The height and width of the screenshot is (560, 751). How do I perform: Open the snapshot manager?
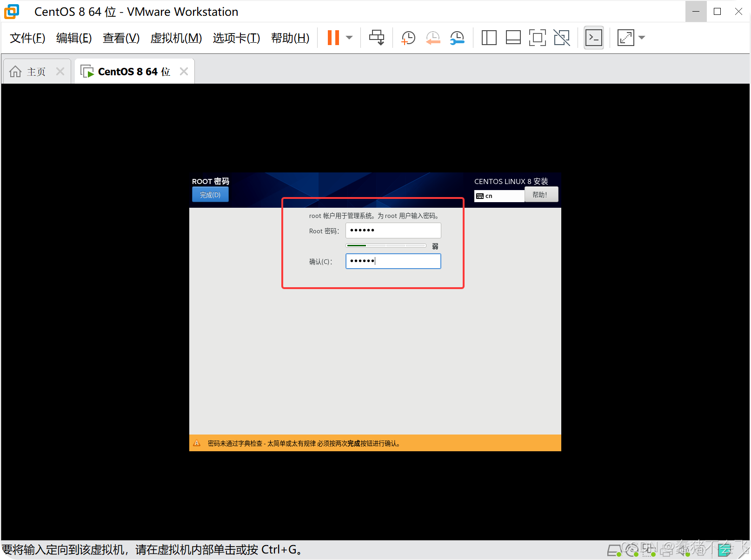pyautogui.click(x=457, y=38)
